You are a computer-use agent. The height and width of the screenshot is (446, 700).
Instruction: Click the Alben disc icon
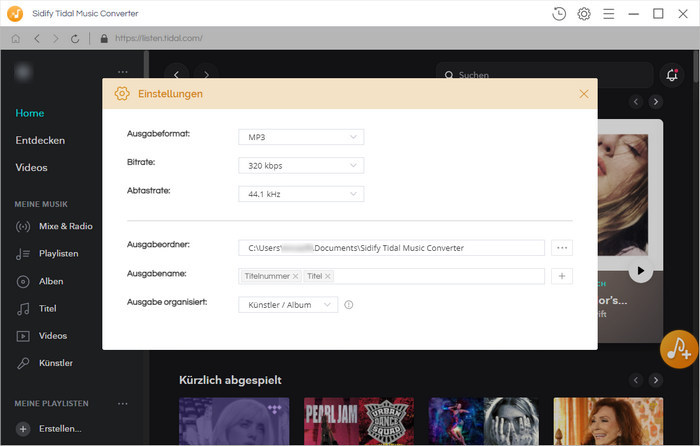click(x=23, y=281)
